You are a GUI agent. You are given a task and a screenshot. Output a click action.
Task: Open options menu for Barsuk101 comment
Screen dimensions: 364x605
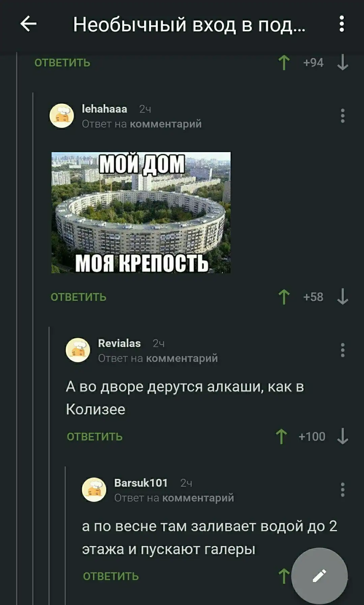pyautogui.click(x=342, y=490)
